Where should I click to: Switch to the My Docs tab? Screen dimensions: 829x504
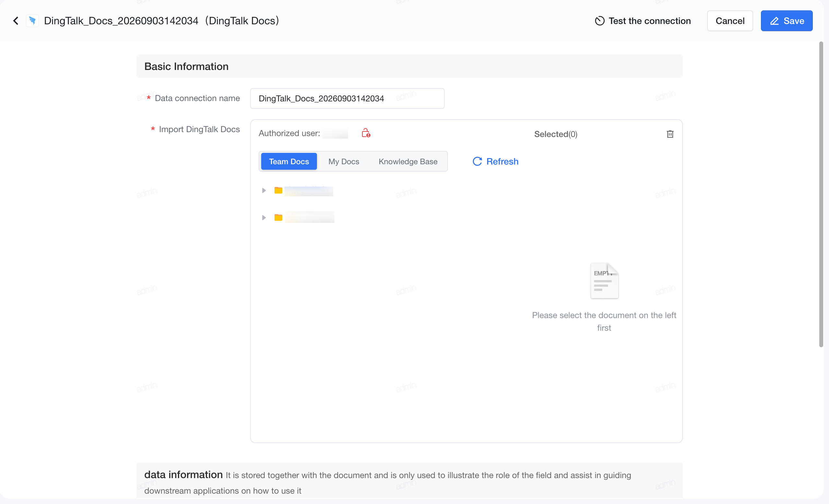pyautogui.click(x=344, y=162)
